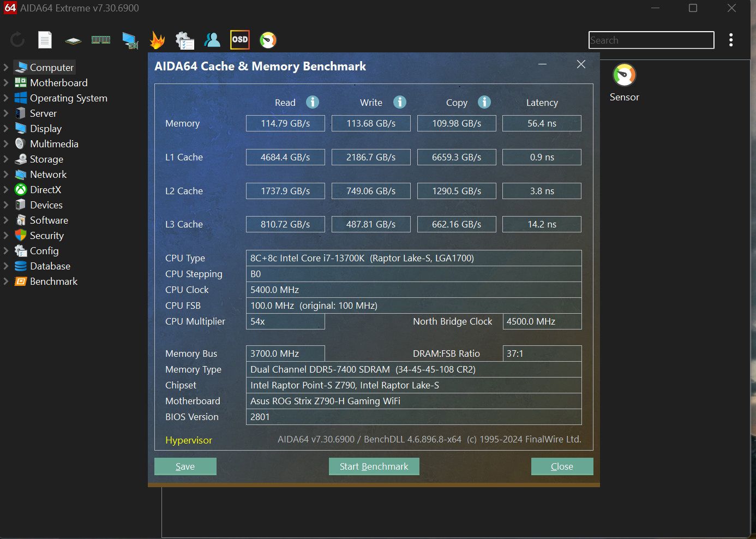The width and height of the screenshot is (756, 539).
Task: Select Storage in the tree
Action: 46,159
